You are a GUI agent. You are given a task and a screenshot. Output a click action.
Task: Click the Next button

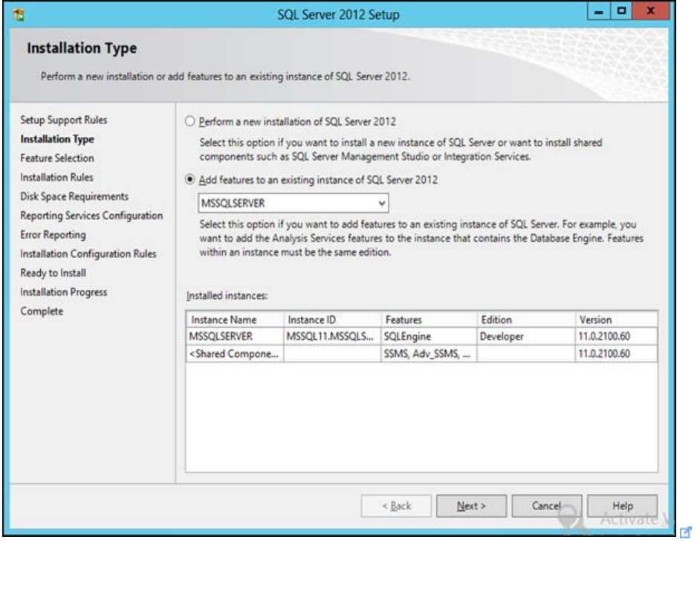click(471, 506)
